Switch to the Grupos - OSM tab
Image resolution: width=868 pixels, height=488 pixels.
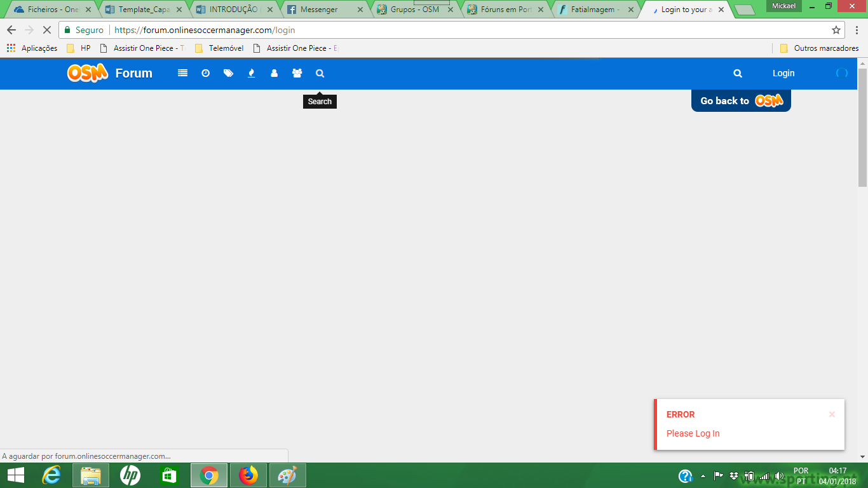pos(415,10)
